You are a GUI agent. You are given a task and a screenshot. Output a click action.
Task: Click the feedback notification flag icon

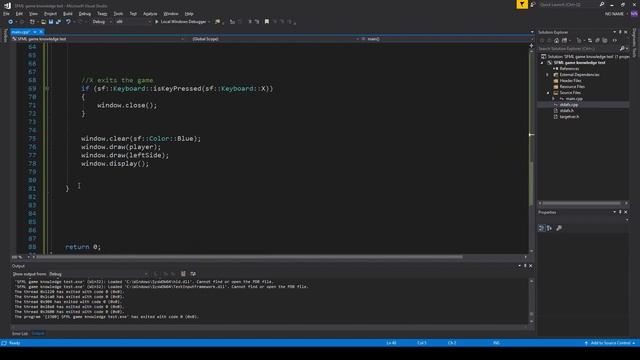click(522, 4)
